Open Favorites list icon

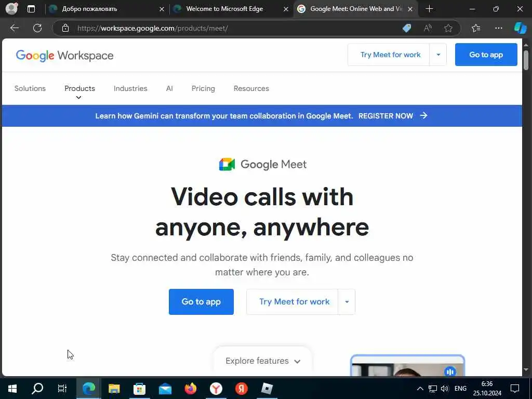[x=476, y=28]
